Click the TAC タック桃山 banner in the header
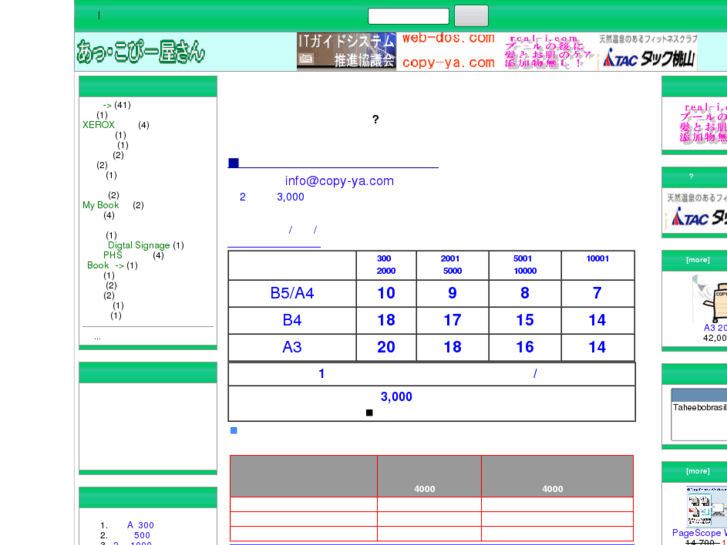This screenshot has height=545, width=727. [x=648, y=51]
